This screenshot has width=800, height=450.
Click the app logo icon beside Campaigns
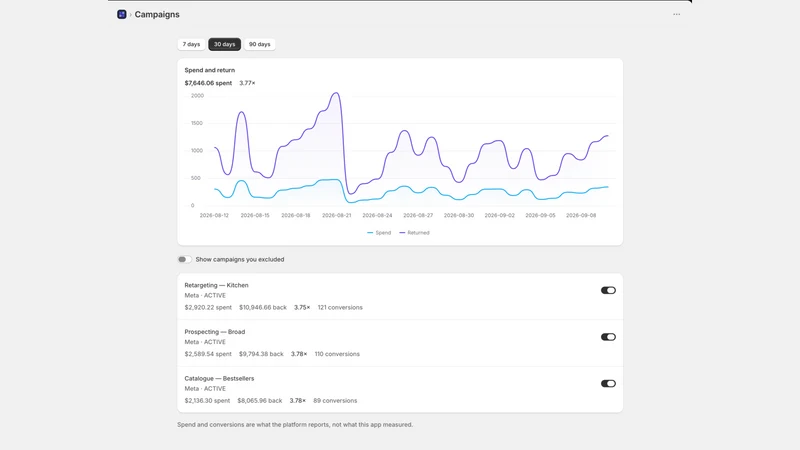pos(121,14)
